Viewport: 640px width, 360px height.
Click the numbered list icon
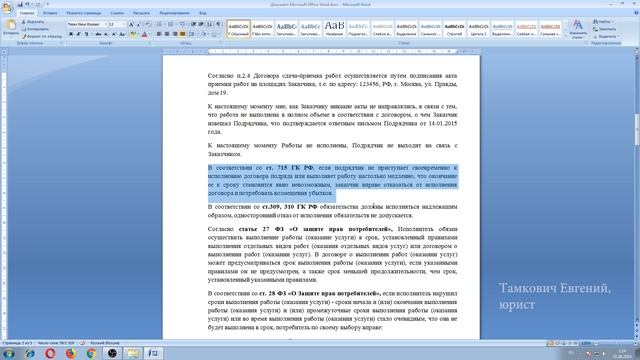point(171,24)
